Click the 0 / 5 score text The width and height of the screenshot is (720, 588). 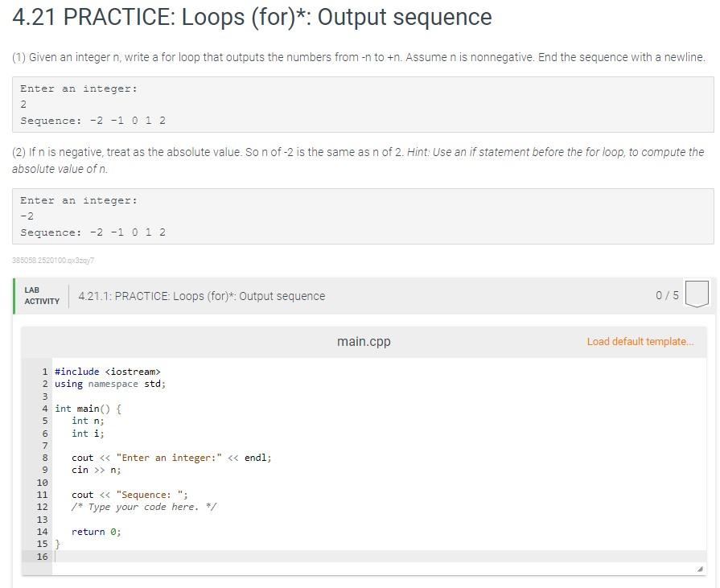[667, 295]
